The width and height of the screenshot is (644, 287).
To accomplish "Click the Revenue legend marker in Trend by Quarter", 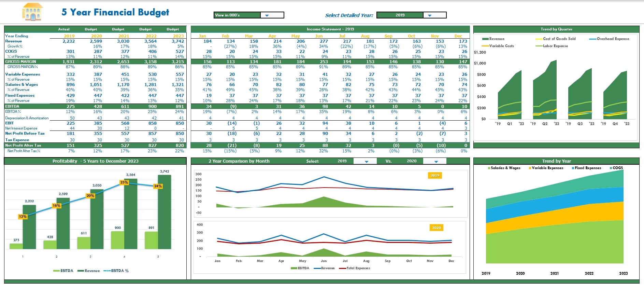I will point(485,39).
